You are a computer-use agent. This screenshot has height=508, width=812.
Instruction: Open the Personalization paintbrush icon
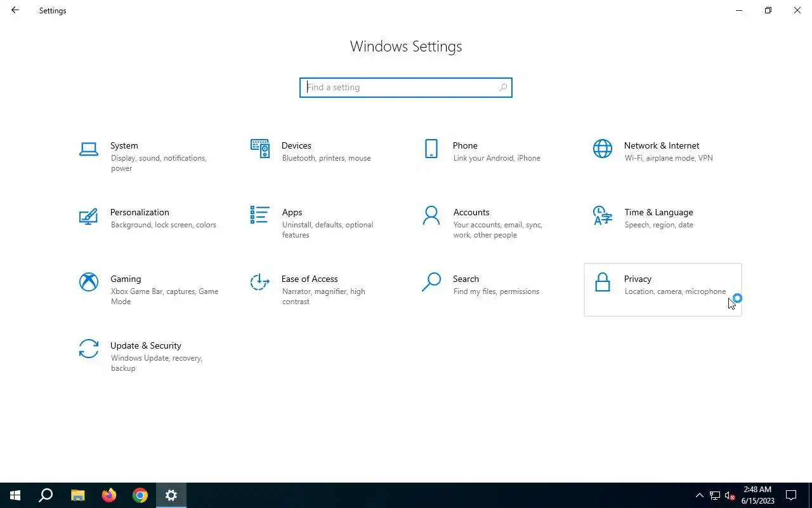pyautogui.click(x=89, y=216)
